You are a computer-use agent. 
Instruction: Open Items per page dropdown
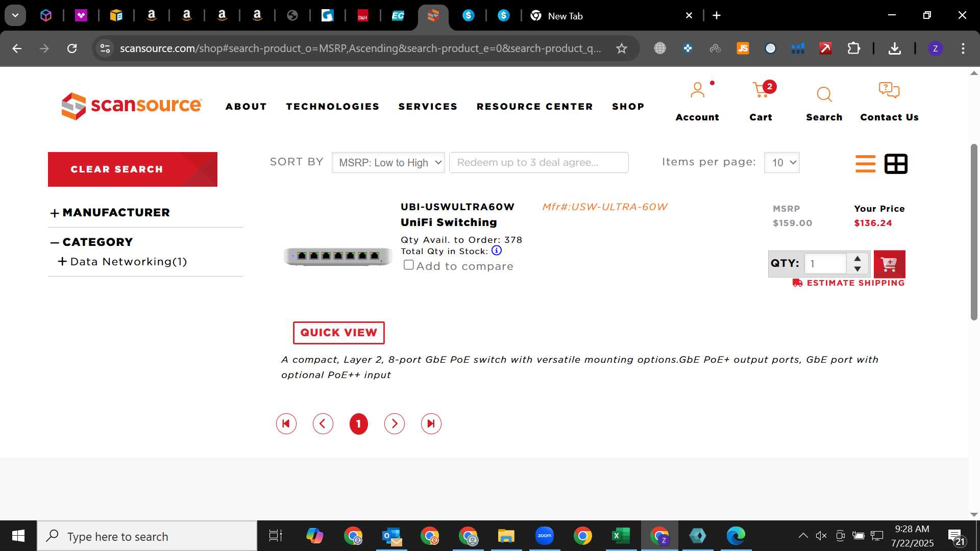click(782, 163)
